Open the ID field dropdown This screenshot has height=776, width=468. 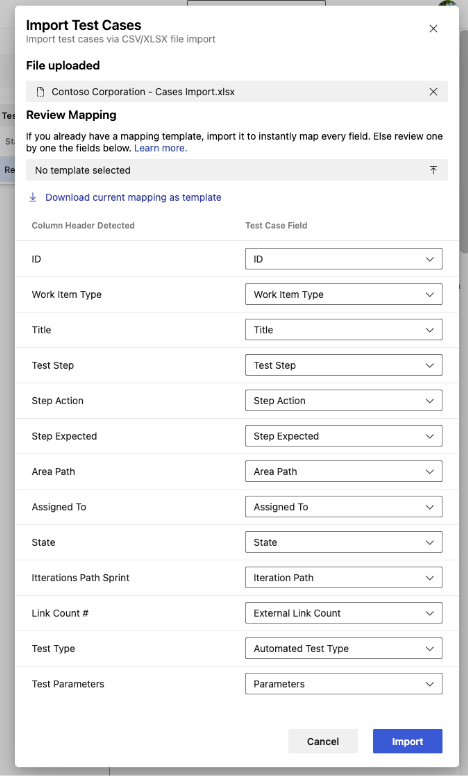click(x=344, y=259)
